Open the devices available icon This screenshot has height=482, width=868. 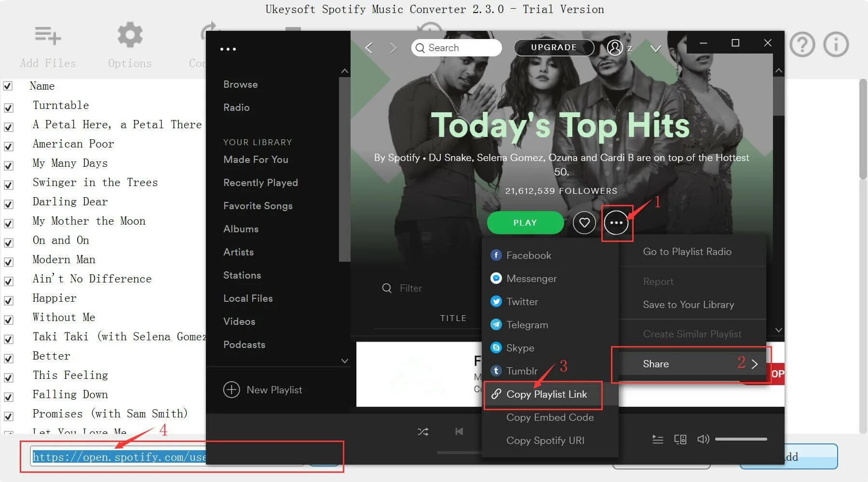coord(680,439)
